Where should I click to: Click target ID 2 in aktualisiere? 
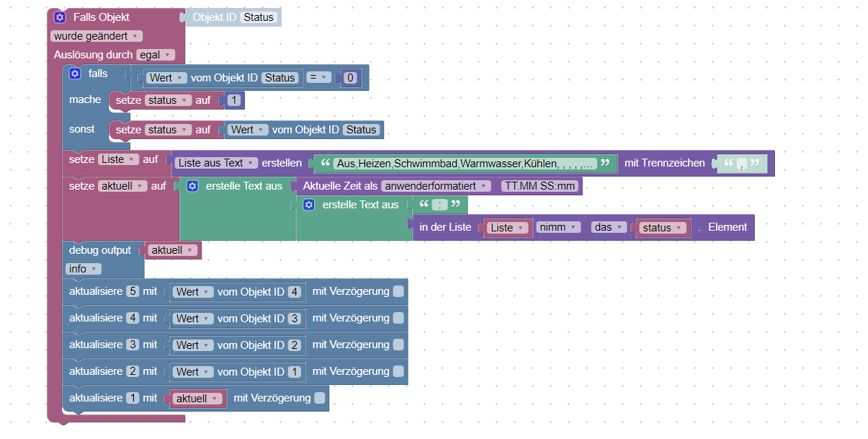click(133, 371)
